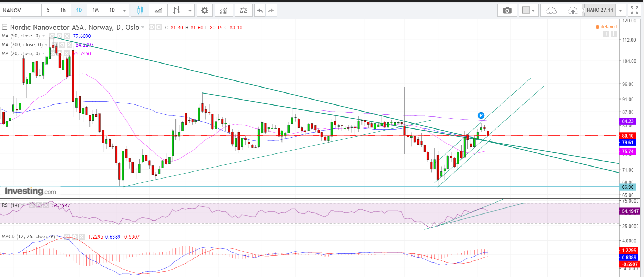Select candlestick chart style icon
Viewport: 644px width, 277px height.
pos(140,10)
